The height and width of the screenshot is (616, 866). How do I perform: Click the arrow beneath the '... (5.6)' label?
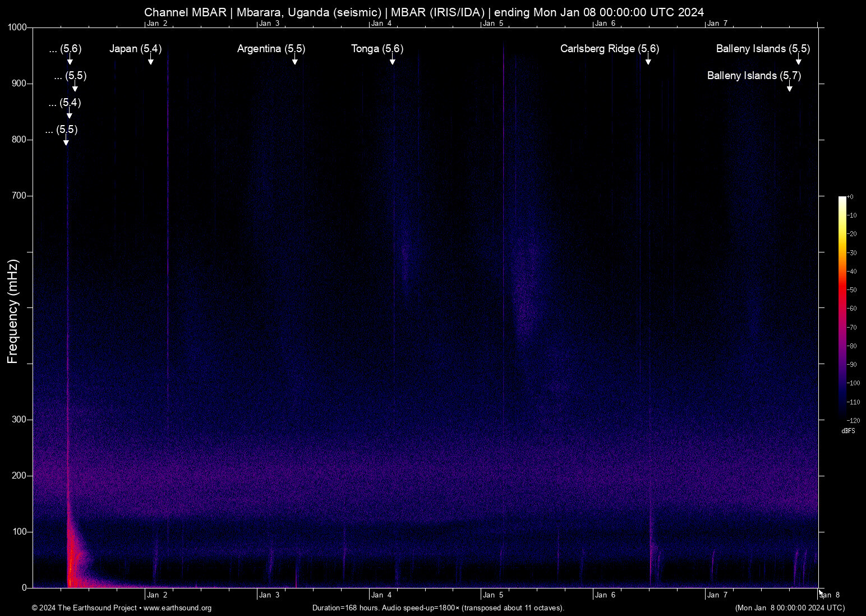[70, 61]
